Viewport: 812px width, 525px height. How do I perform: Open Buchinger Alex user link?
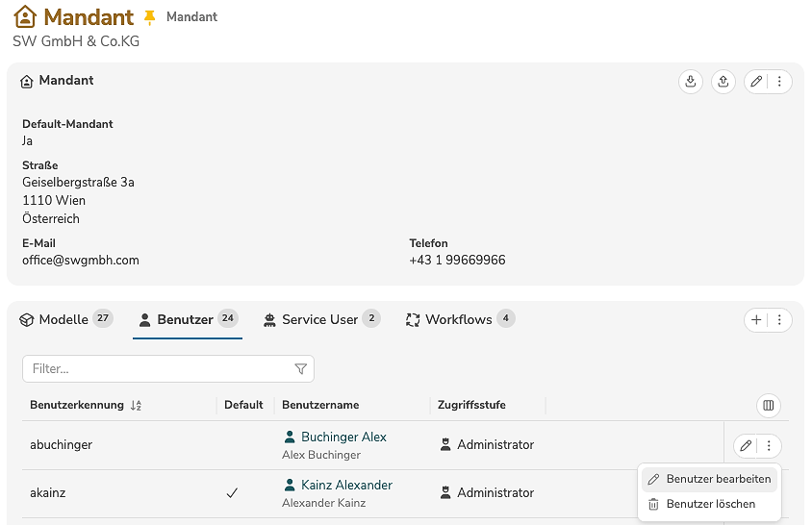point(343,437)
